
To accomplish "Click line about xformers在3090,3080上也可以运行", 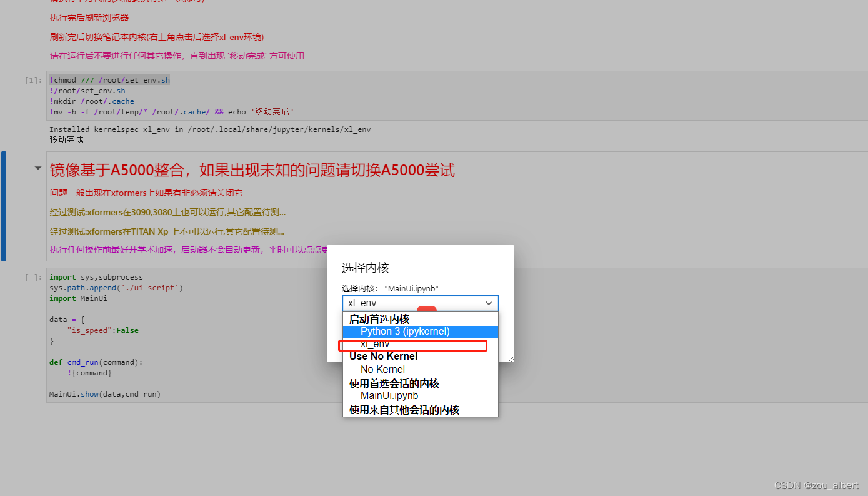I will pyautogui.click(x=167, y=212).
